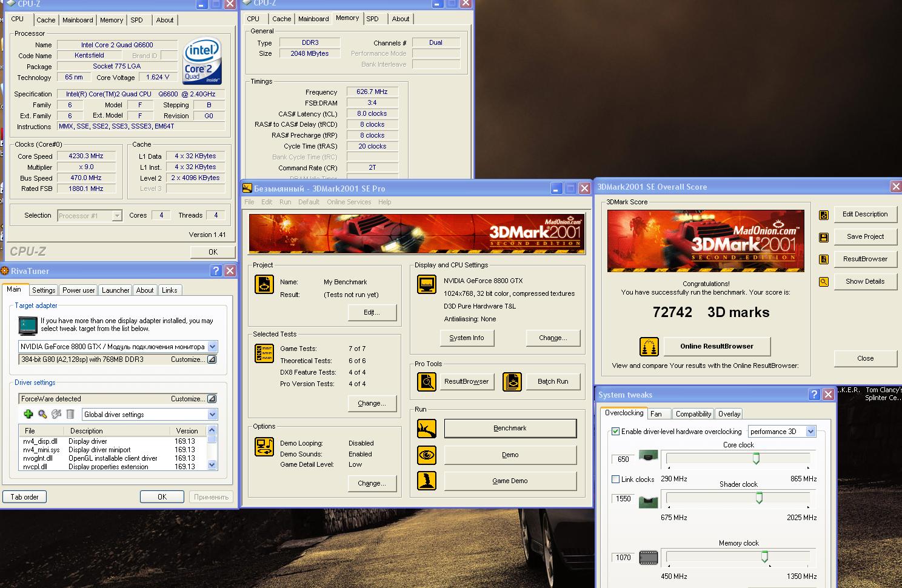
Task: Switch to the Launcher tab in RivaTuner
Action: (x=115, y=290)
